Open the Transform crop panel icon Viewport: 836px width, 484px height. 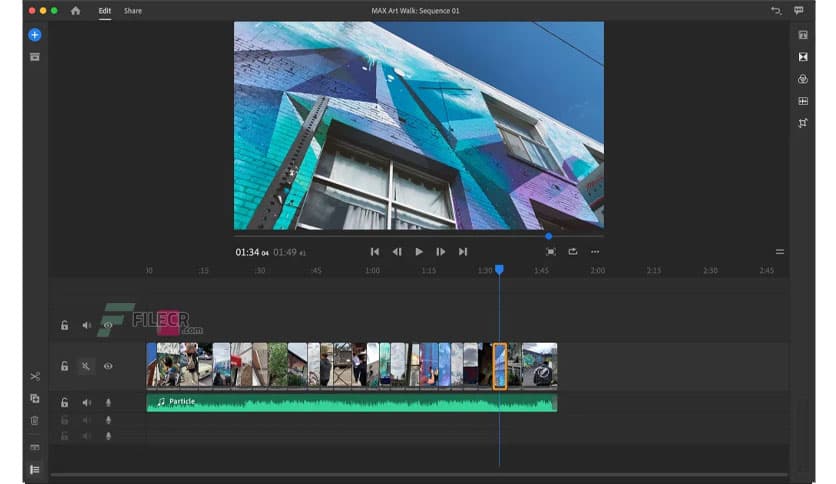(x=803, y=123)
